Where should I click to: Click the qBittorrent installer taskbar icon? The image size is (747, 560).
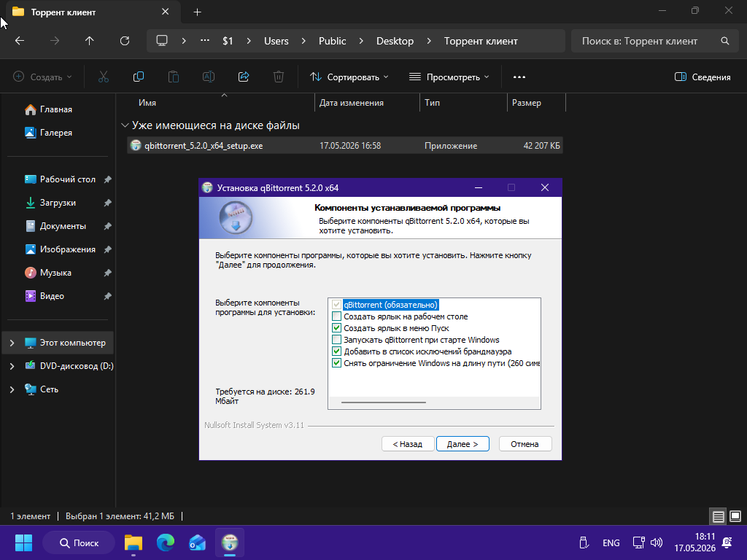pyautogui.click(x=230, y=542)
